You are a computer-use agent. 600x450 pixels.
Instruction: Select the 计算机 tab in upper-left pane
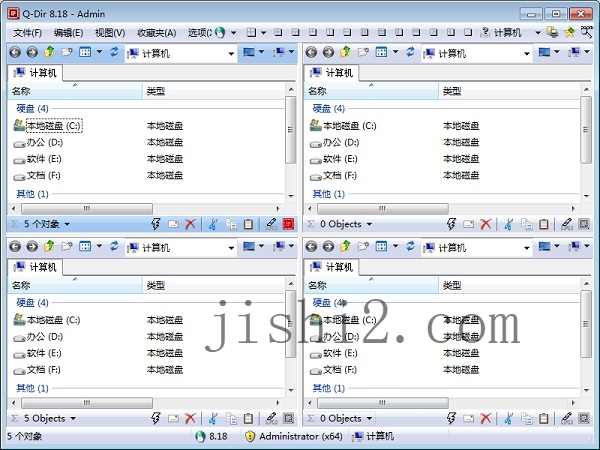pyautogui.click(x=35, y=73)
